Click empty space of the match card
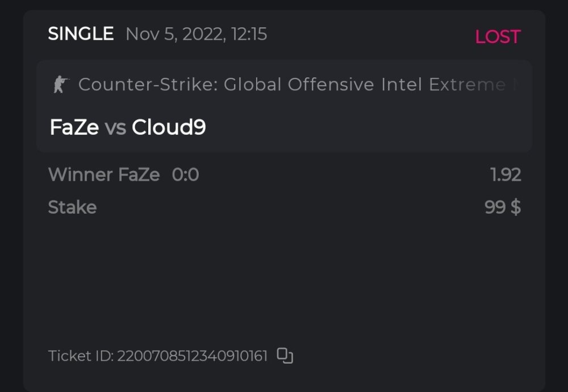The width and height of the screenshot is (568, 392). pyautogui.click(x=369, y=128)
